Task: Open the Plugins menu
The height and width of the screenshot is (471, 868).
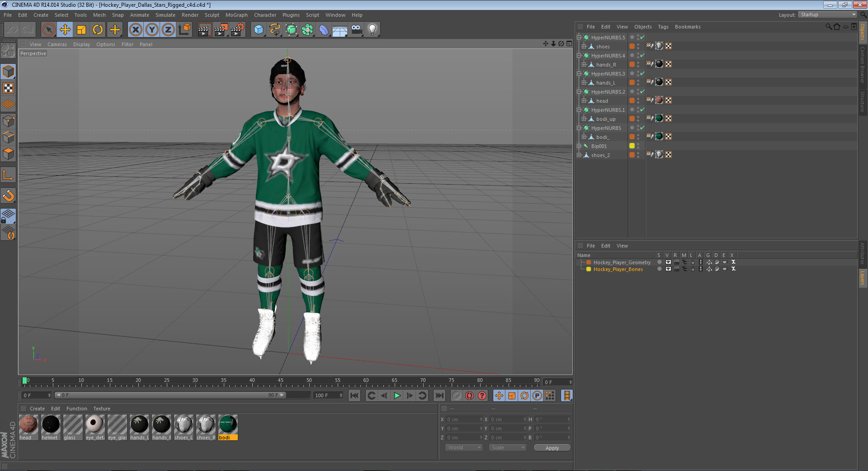Action: click(x=291, y=15)
